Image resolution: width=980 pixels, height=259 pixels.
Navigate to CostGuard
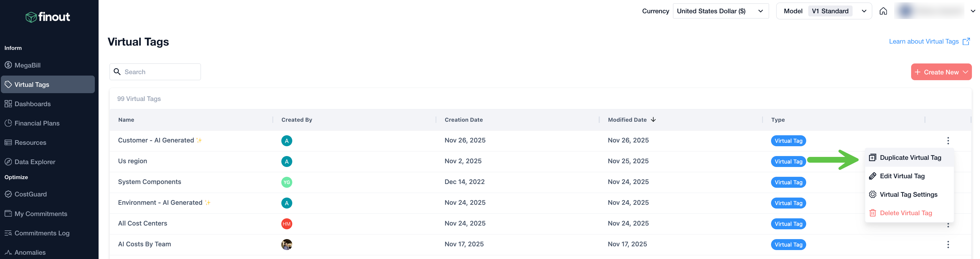point(31,194)
